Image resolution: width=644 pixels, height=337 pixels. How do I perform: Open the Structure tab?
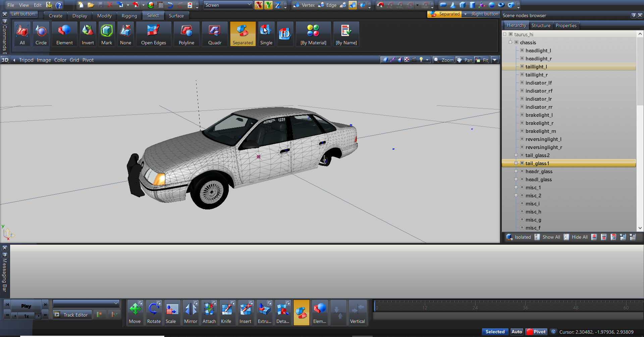(541, 26)
